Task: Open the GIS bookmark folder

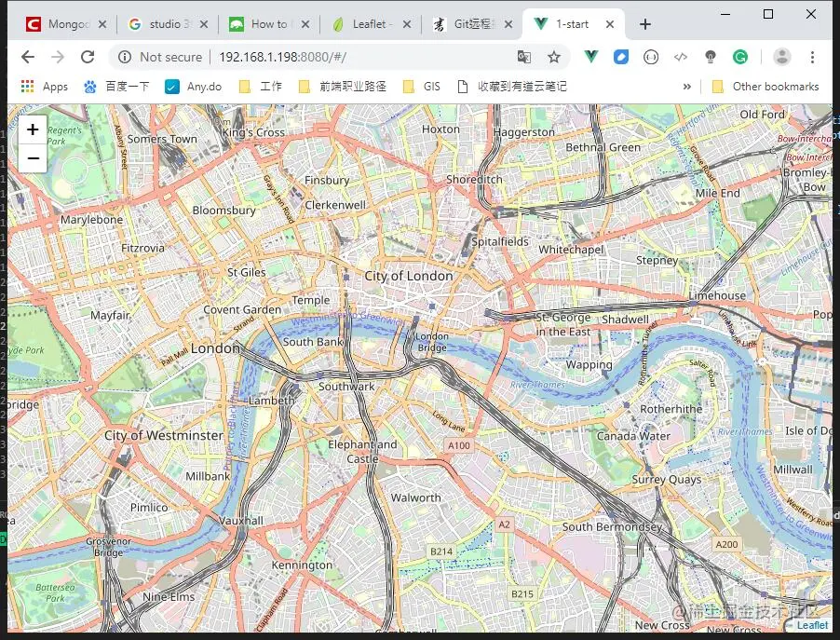Action: 422,87
